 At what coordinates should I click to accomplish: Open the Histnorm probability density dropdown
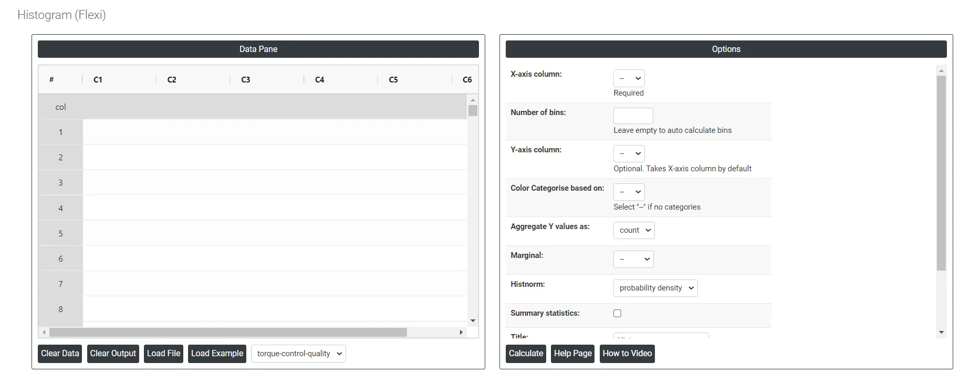(655, 288)
